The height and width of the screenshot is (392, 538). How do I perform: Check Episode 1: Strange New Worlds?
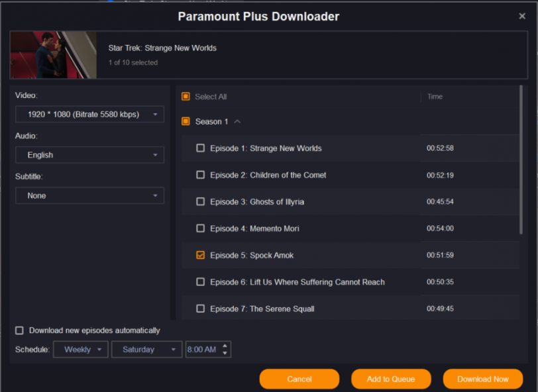200,148
